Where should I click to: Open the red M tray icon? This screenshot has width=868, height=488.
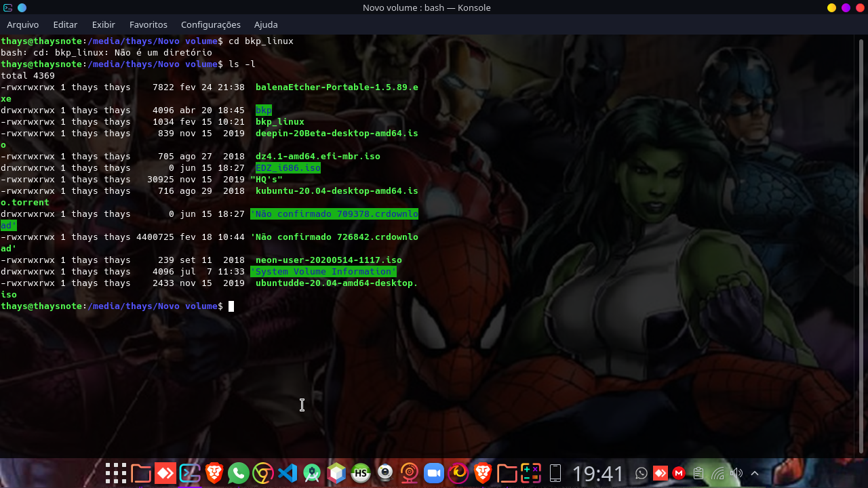pos(679,473)
